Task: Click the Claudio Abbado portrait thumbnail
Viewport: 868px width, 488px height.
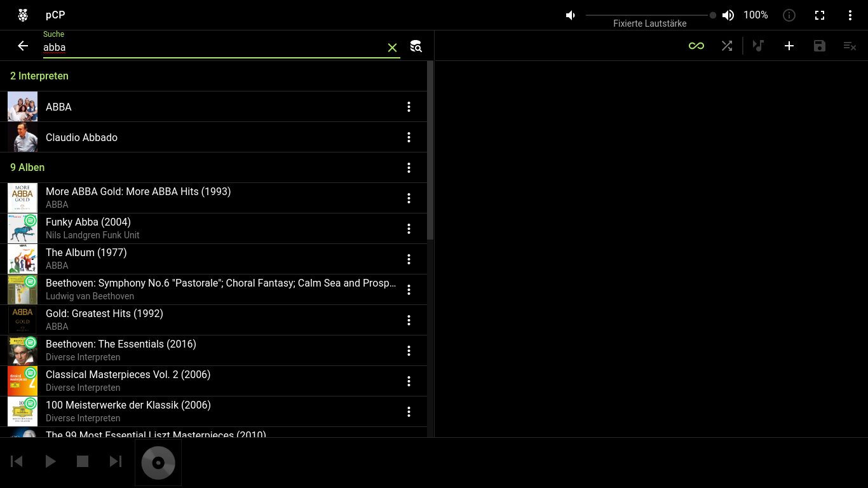Action: (x=22, y=137)
